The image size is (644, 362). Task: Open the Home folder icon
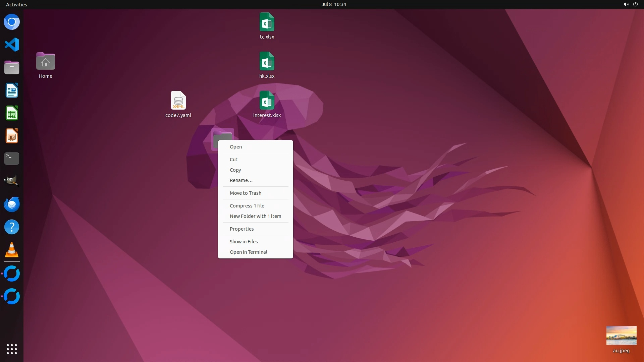46,62
